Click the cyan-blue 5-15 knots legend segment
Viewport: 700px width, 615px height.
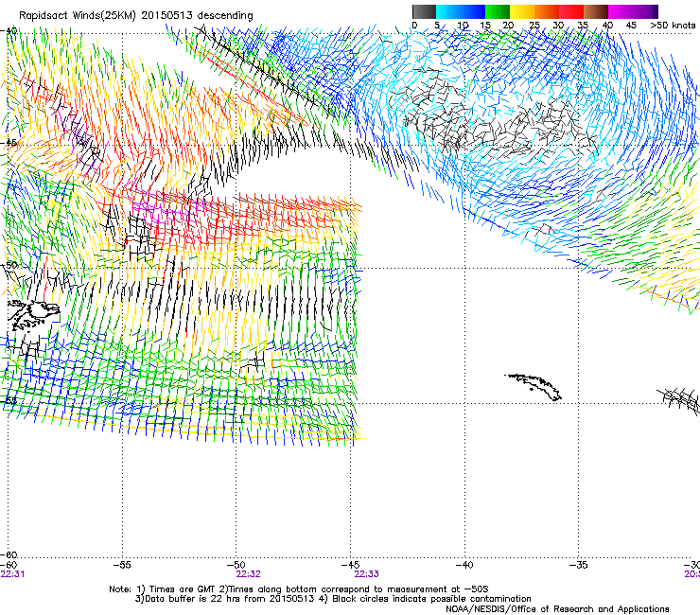(461, 11)
